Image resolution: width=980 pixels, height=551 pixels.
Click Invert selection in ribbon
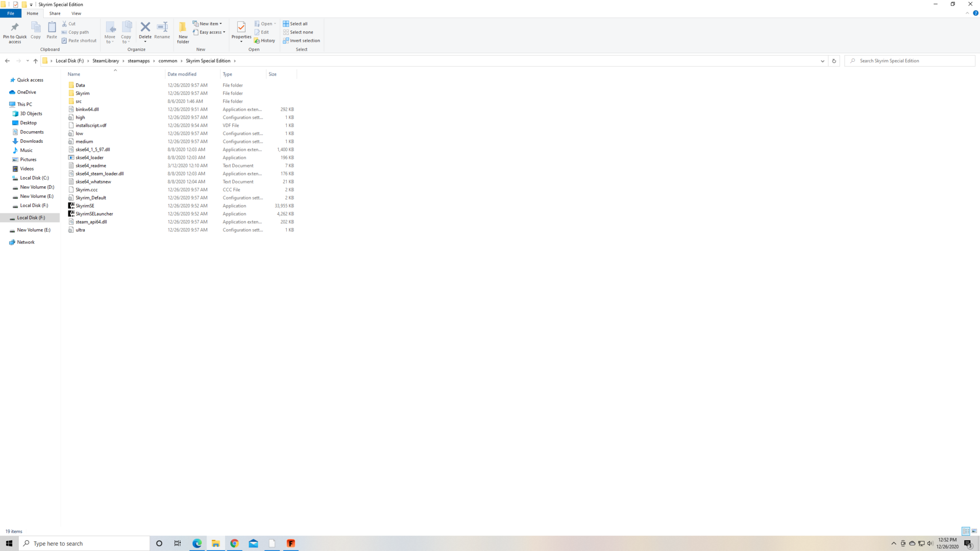point(301,41)
